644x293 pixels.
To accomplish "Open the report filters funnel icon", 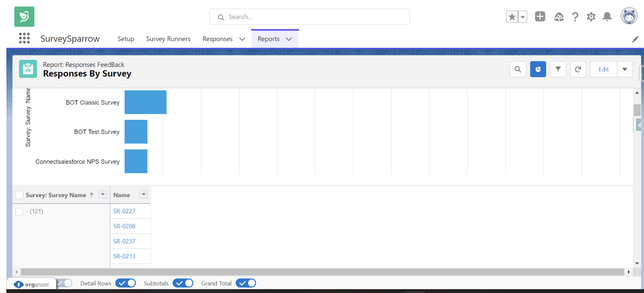I will pyautogui.click(x=558, y=69).
